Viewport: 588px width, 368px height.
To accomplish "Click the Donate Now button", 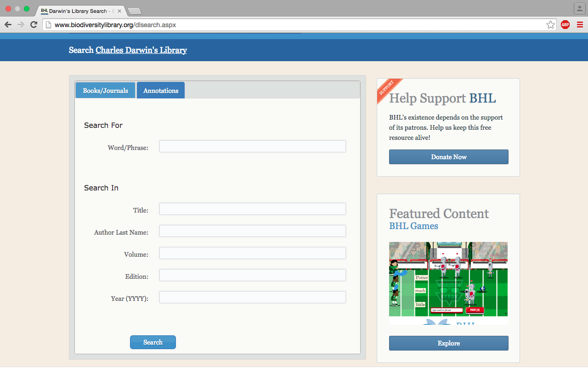I will coord(448,157).
